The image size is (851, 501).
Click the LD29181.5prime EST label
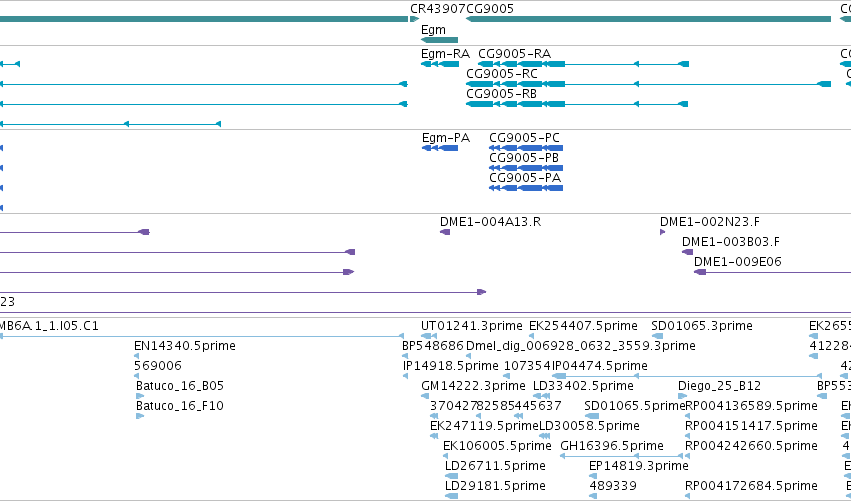click(495, 486)
